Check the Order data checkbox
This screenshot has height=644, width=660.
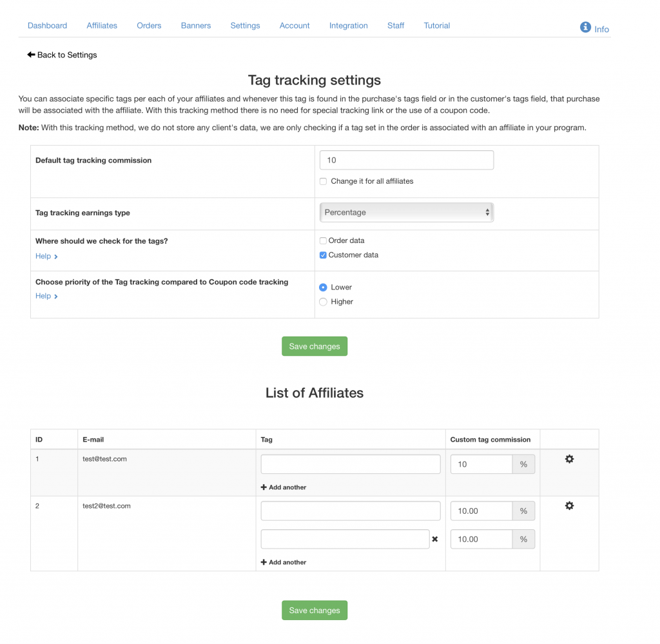[x=323, y=240]
